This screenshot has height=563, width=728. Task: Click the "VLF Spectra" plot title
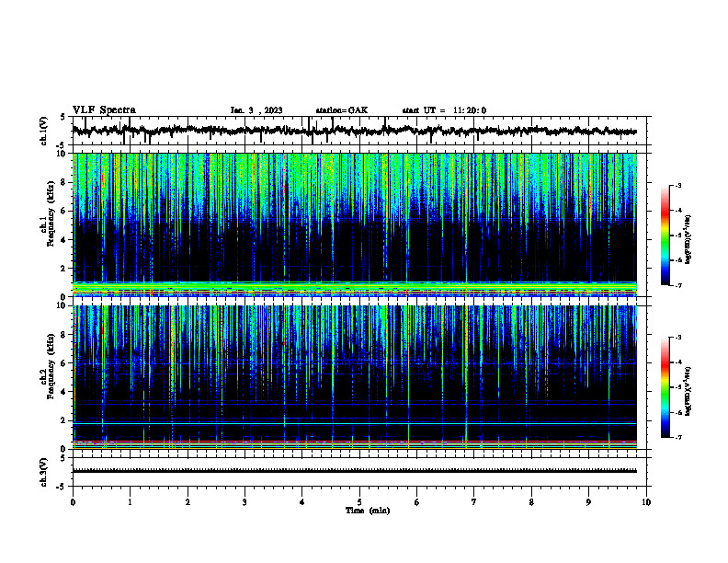point(104,110)
